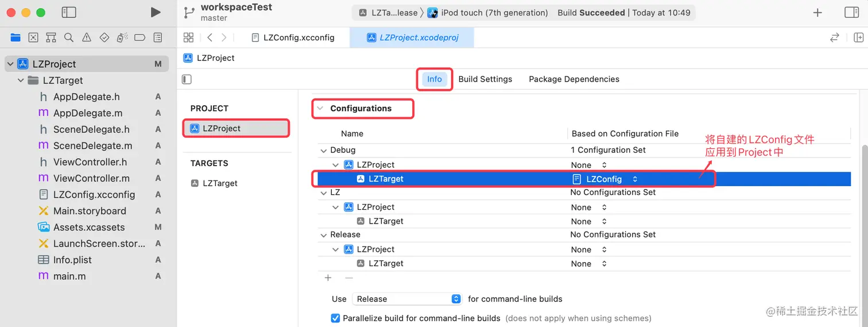Open None dropdown for Release LZTarget
This screenshot has width=868, height=327.
coord(589,264)
